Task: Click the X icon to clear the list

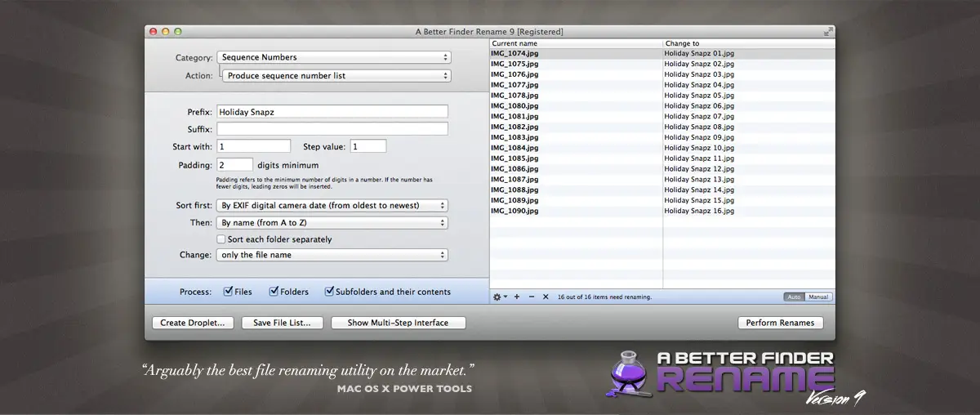Action: coord(546,297)
